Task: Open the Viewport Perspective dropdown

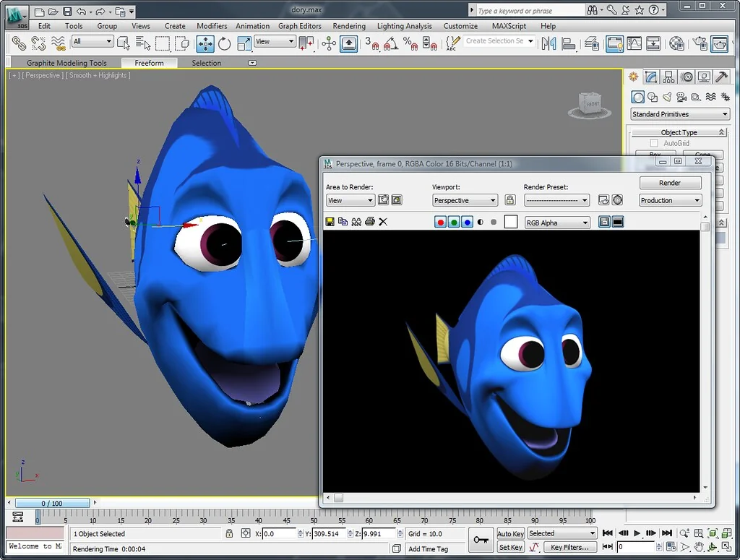Action: point(465,200)
